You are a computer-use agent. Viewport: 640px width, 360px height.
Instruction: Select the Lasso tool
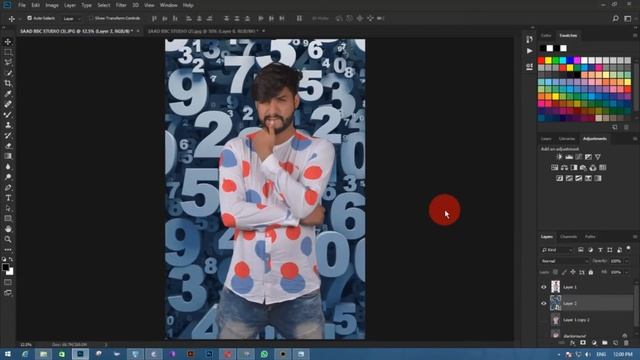click(8, 62)
